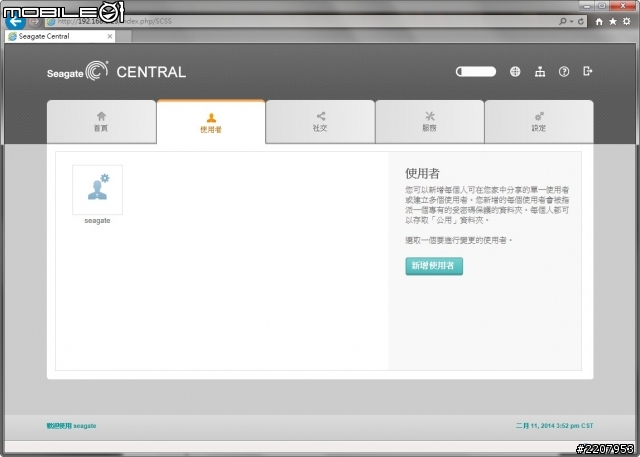Image resolution: width=640 pixels, height=457 pixels.
Task: Click the storage capacity bar
Action: coord(476,72)
